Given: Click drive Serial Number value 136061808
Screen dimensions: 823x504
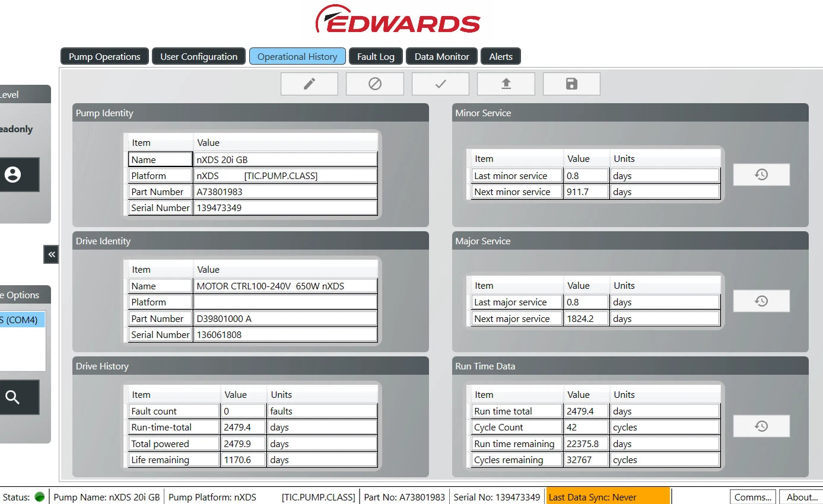Looking at the screenshot, I should click(x=285, y=334).
